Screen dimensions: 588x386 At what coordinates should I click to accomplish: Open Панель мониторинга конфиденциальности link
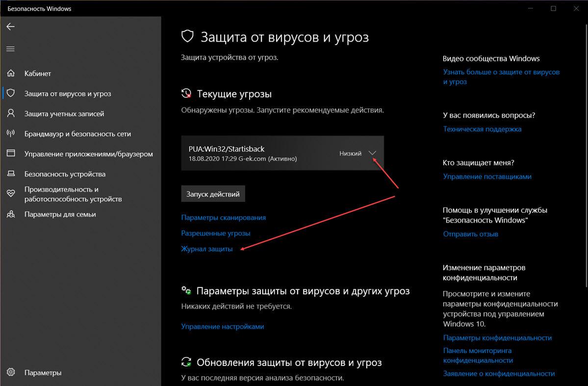[478, 356]
